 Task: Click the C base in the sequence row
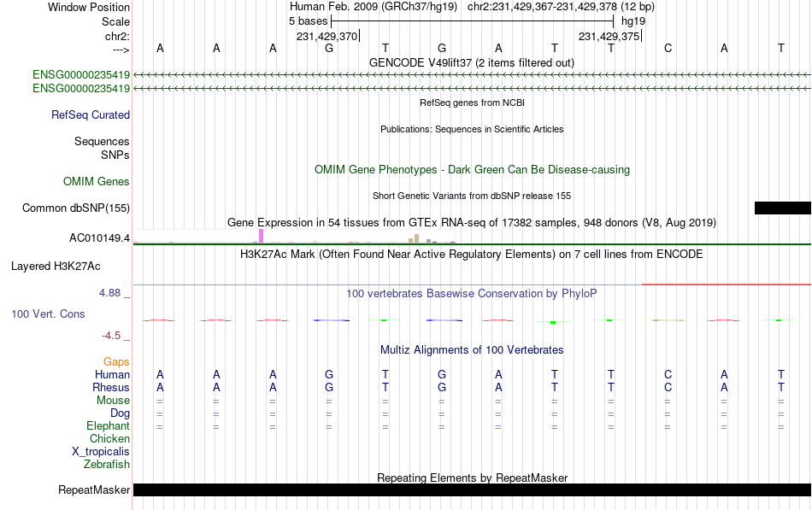pyautogui.click(x=668, y=49)
